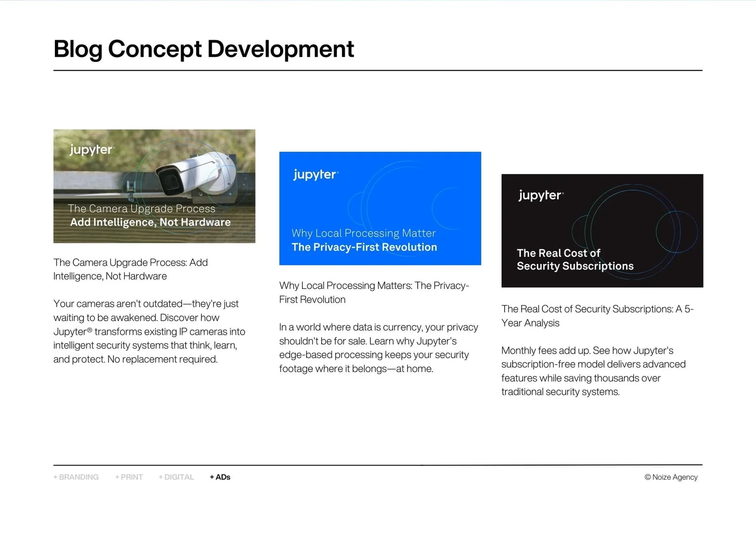
Task: Select the "Your cameras aren't outdated" paragraph
Action: point(149,331)
